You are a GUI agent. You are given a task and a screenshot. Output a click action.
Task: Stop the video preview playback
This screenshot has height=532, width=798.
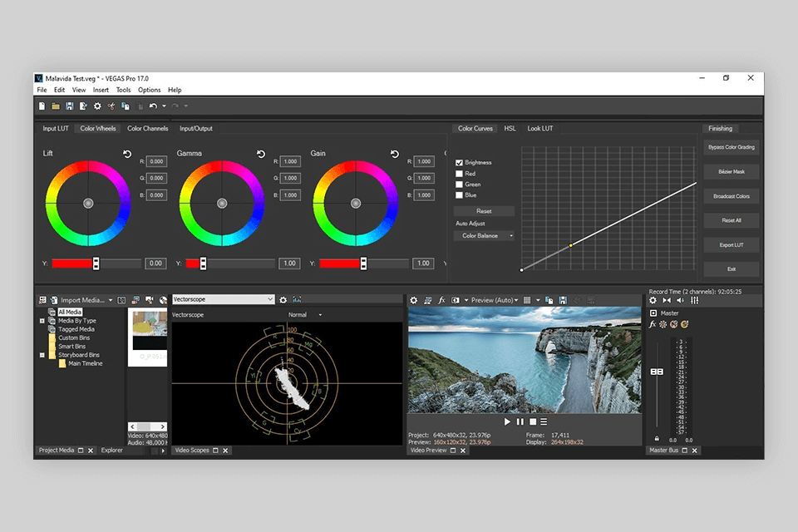pos(533,421)
